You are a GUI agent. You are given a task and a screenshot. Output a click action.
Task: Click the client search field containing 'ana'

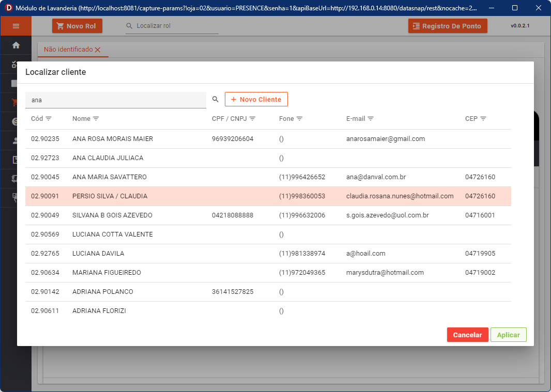(x=116, y=100)
